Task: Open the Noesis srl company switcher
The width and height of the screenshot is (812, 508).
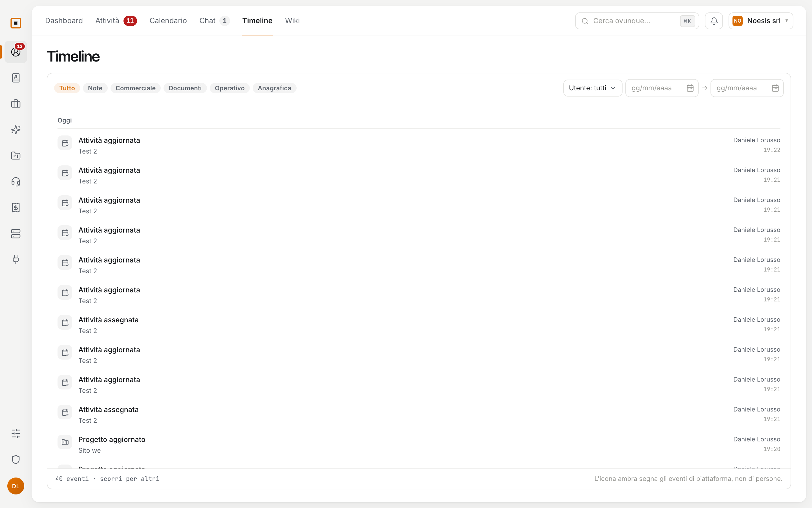Action: click(x=761, y=21)
